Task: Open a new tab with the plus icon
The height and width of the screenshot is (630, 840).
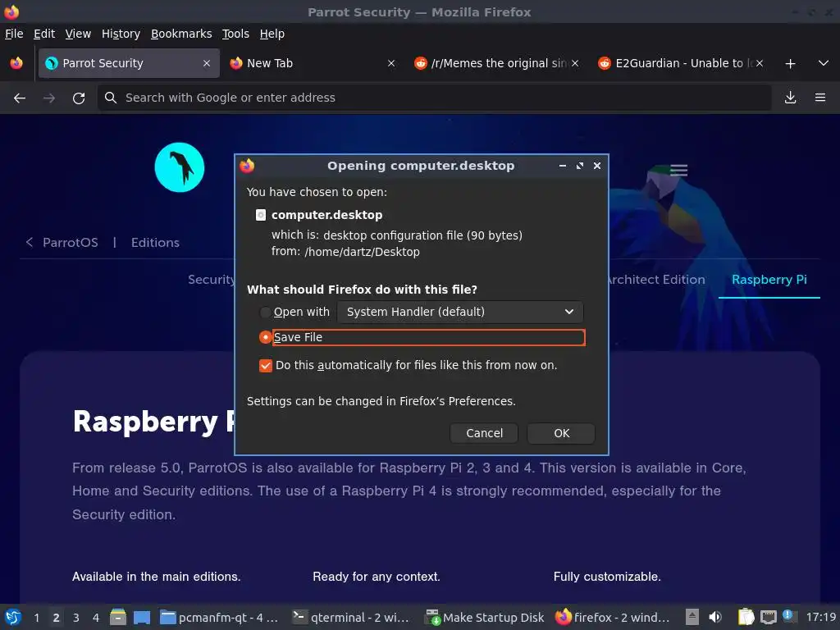Action: pyautogui.click(x=790, y=64)
